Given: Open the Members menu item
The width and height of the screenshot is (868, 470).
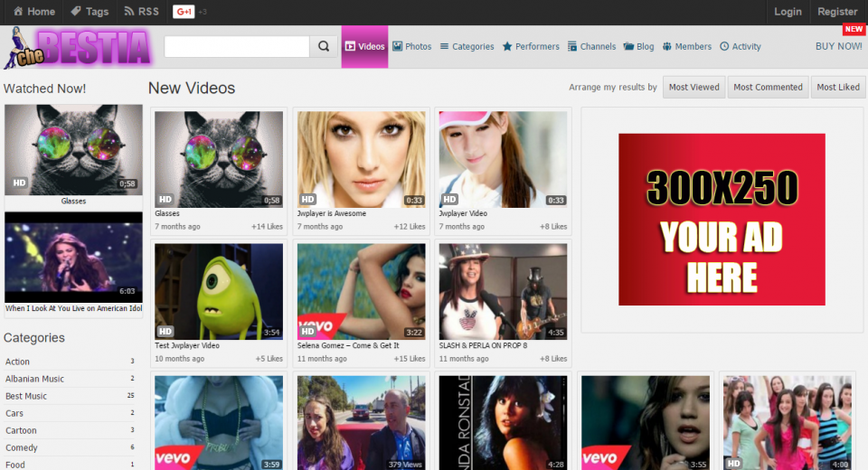Looking at the screenshot, I should (687, 46).
